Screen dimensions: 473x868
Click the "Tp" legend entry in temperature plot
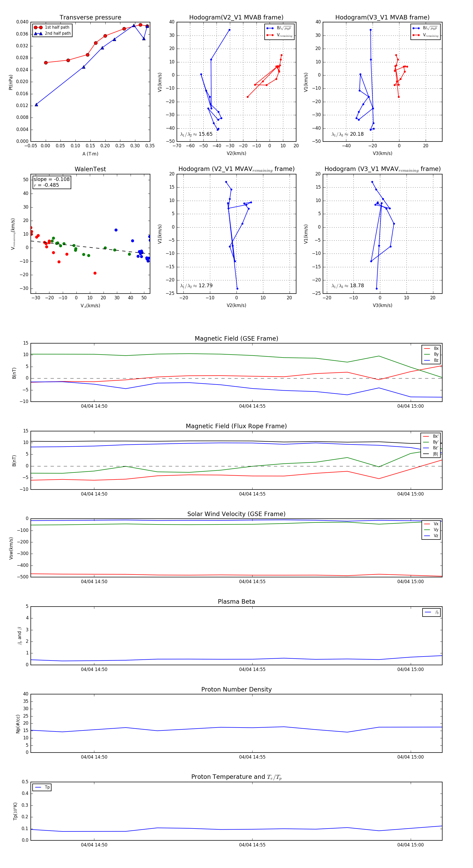point(42,788)
